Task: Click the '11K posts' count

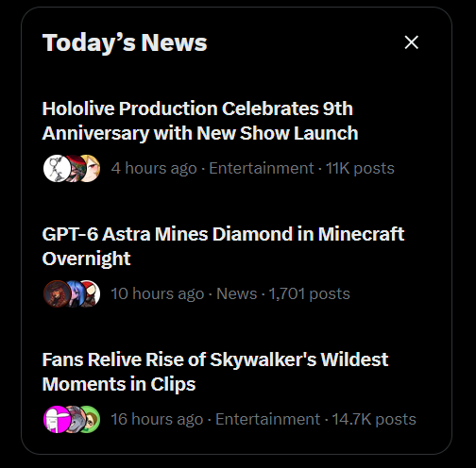Action: 360,168
